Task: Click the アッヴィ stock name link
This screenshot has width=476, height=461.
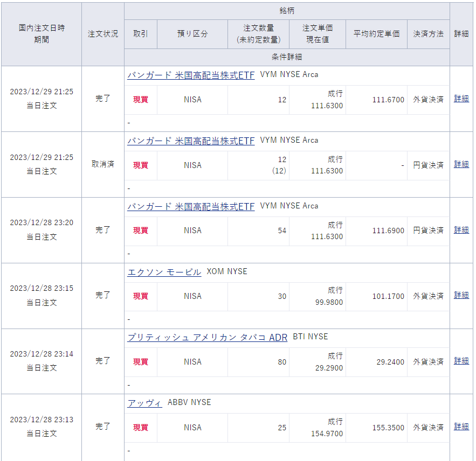Action: point(144,403)
